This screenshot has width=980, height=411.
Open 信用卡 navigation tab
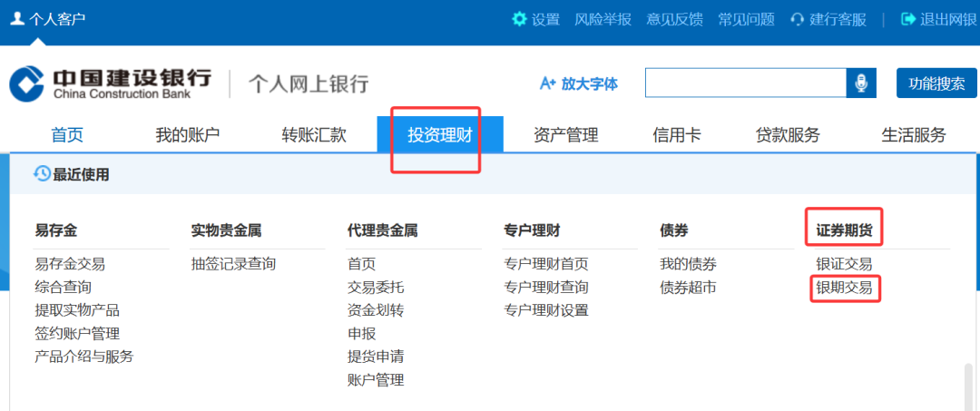pos(677,134)
